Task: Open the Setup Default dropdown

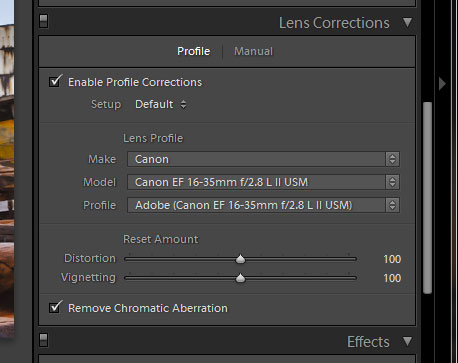Action: tap(160, 104)
